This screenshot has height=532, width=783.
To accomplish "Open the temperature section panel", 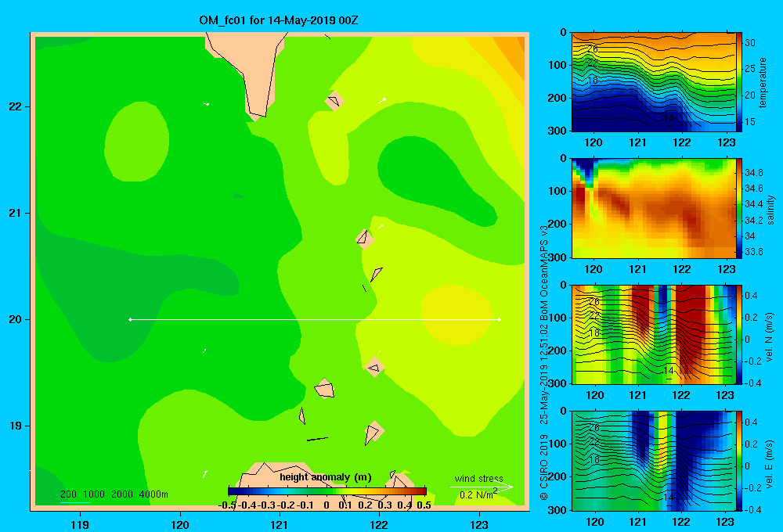I will pos(654,82).
